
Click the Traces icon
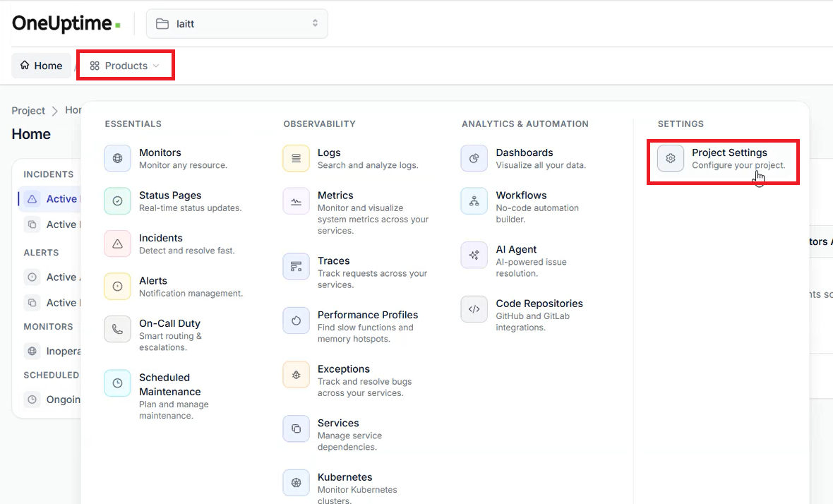(x=296, y=266)
